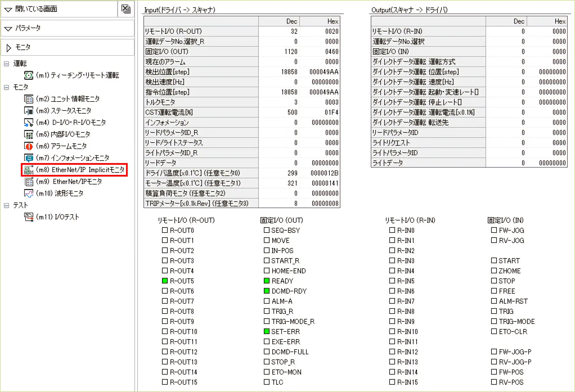Click the 指令位置[step] Hex value 000049AA
Screen dimensions: 575x392
[x=324, y=92]
